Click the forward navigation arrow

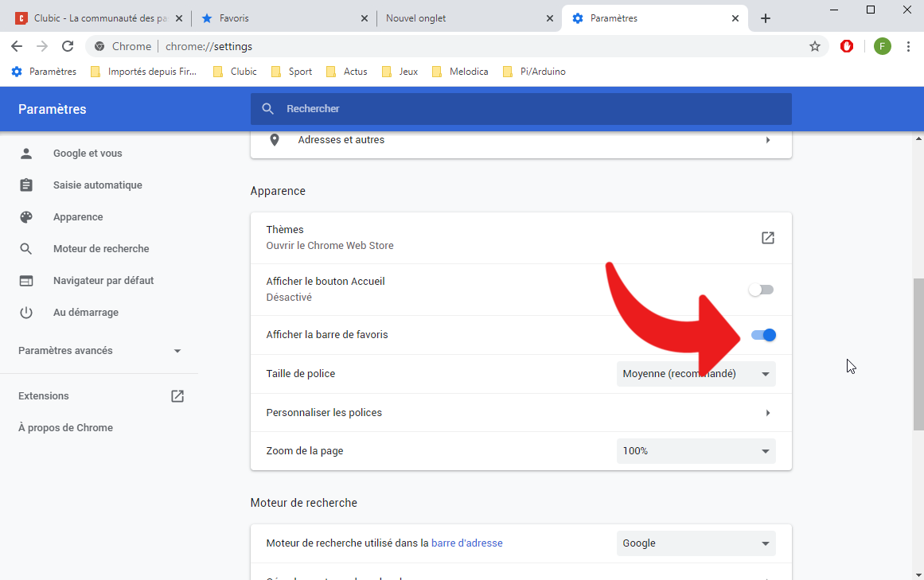click(x=42, y=46)
